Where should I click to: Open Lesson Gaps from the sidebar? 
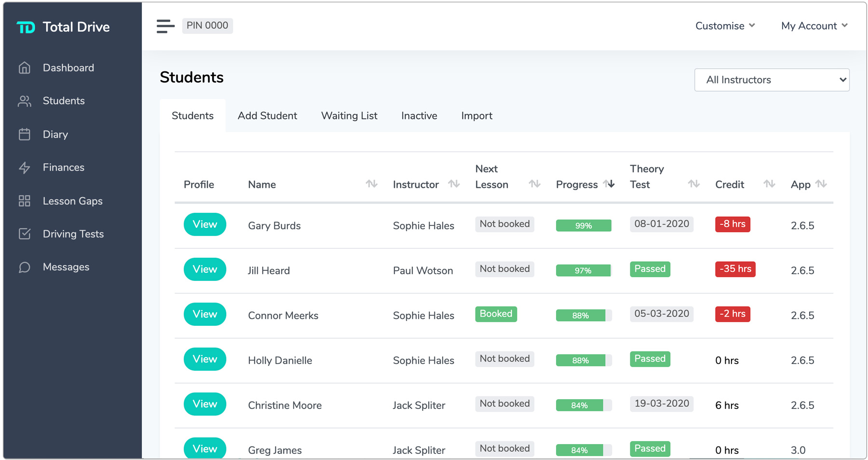tap(72, 201)
